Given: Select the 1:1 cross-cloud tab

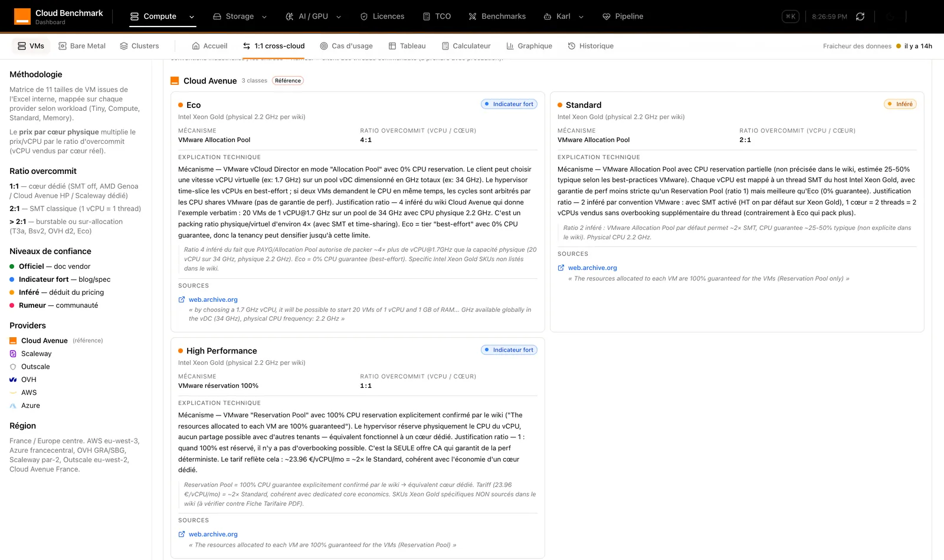Looking at the screenshot, I should 274,46.
